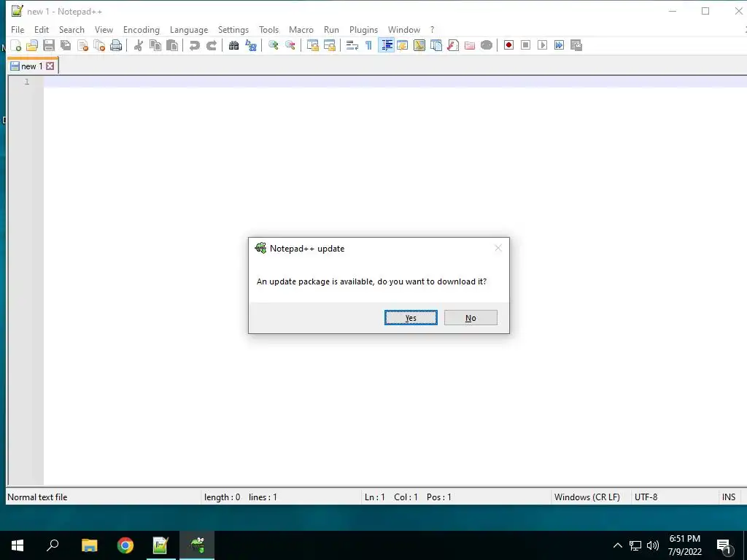Toggle the Show Indent Guide icon

386,45
